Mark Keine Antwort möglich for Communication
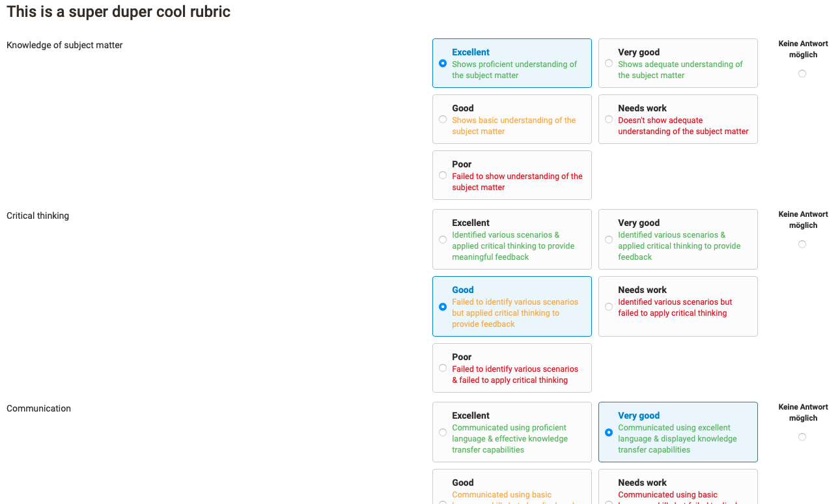 pyautogui.click(x=802, y=437)
